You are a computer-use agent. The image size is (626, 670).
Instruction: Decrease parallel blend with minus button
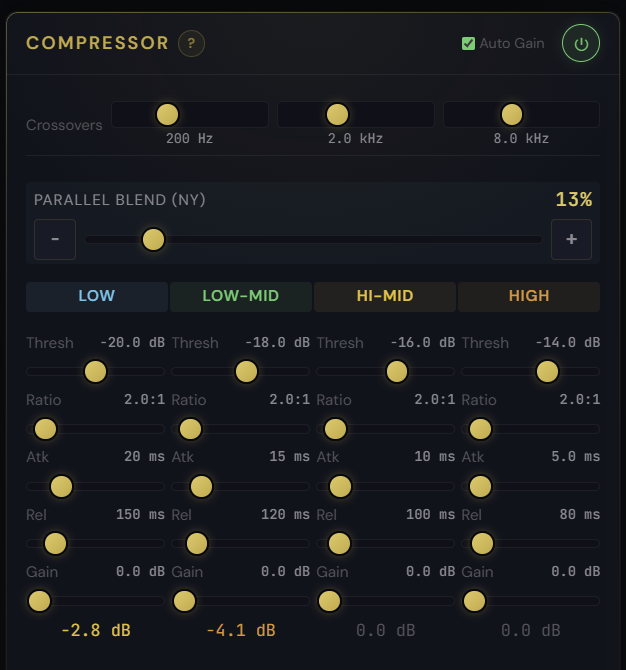point(55,239)
